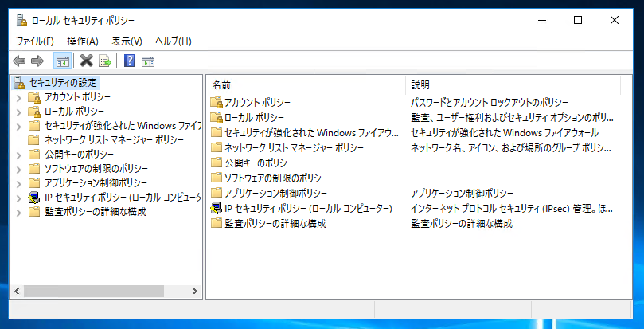644x329 pixels.
Task: Maximize the ローカル セキュリティ ポリシー window
Action: coord(578,20)
